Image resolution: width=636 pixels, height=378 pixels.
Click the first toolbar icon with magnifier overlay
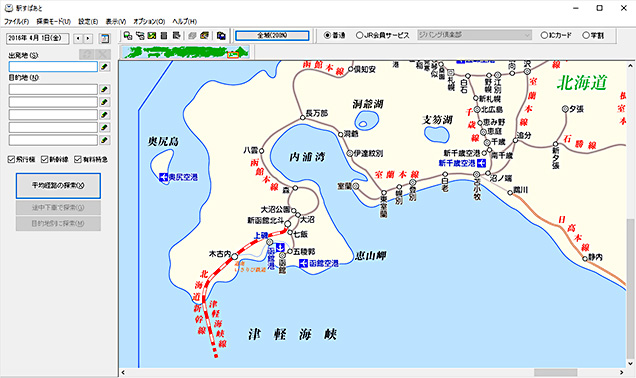point(128,36)
